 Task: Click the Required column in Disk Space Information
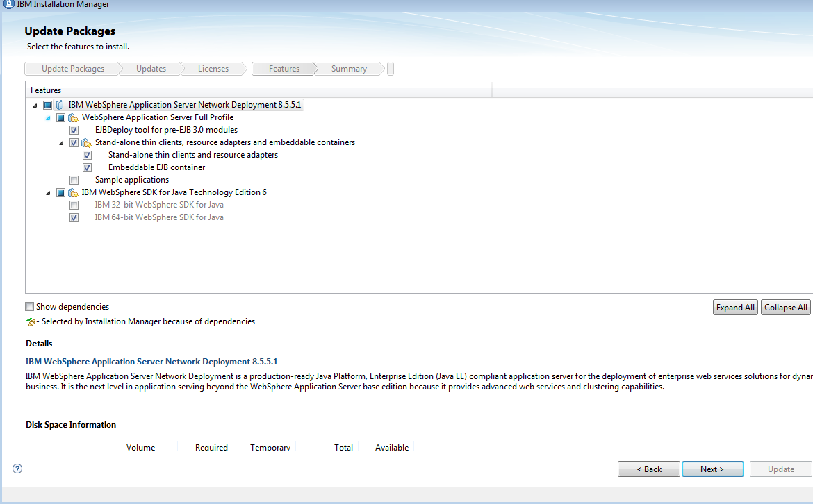[x=211, y=448]
